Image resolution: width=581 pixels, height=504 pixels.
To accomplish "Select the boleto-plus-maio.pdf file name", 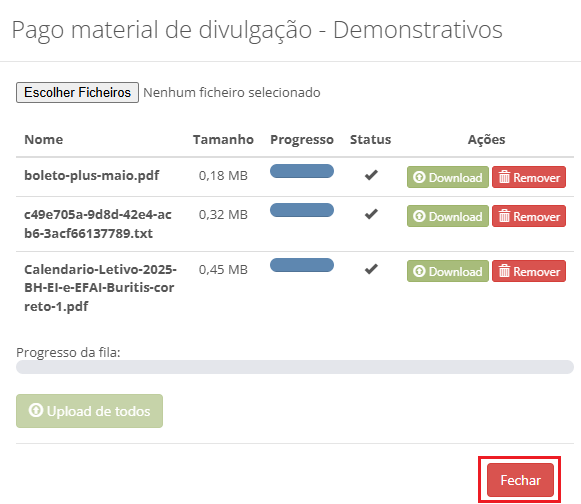I will point(92,175).
